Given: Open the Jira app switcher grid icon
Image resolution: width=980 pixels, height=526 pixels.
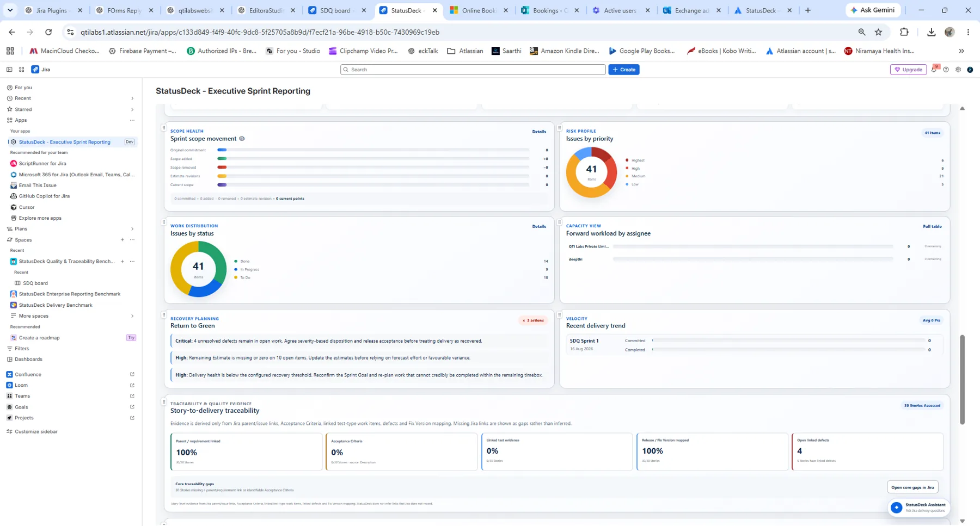Looking at the screenshot, I should tap(22, 70).
